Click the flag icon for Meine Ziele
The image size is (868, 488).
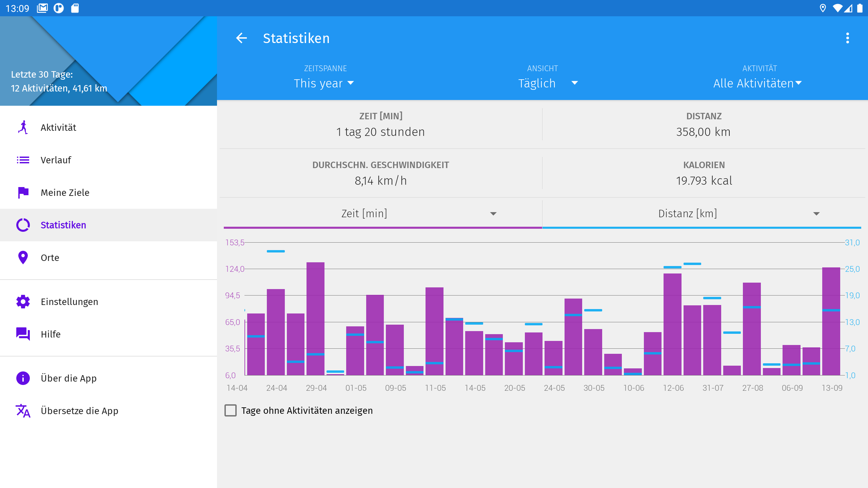point(23,192)
